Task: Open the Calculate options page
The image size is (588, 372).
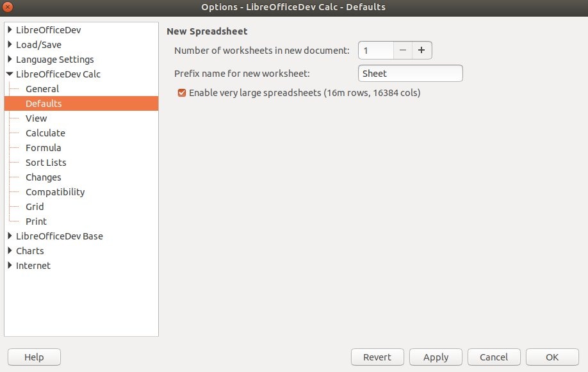Action: click(45, 133)
